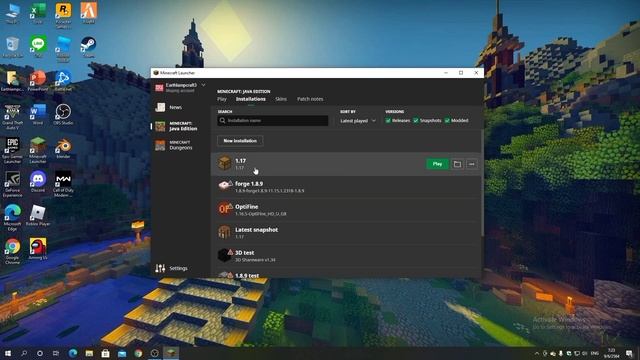Show hidden system tray icons
640x360 pixels.
(537, 353)
